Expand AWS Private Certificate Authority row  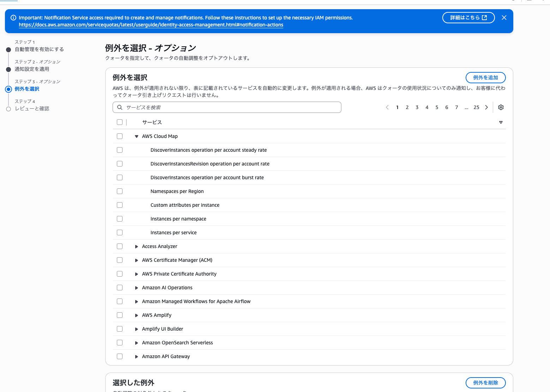136,274
